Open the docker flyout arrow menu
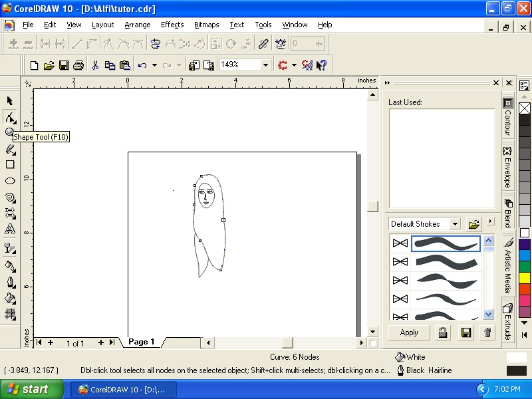The height and width of the screenshot is (399, 532). (x=490, y=221)
